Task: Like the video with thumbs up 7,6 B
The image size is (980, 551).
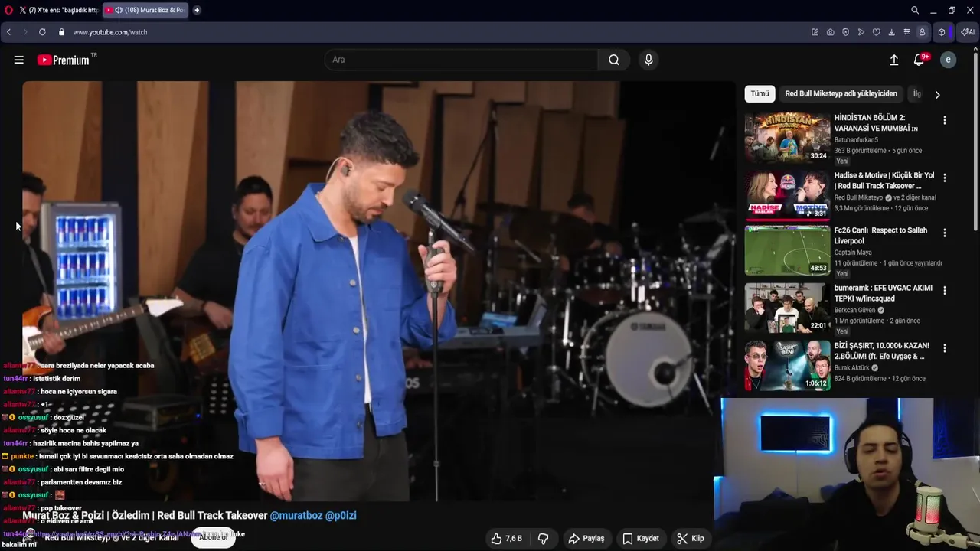Action: 507,539
